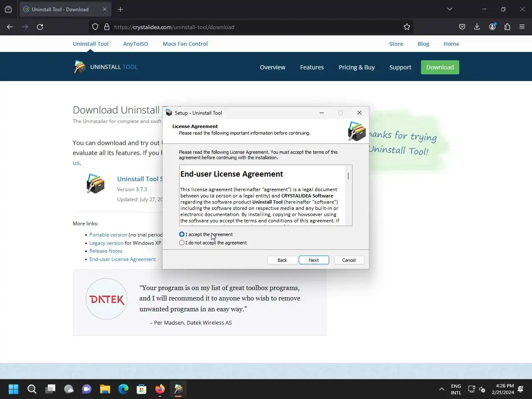The width and height of the screenshot is (532, 399).
Task: Launch Microsoft Edge from taskbar
Action: 123,389
